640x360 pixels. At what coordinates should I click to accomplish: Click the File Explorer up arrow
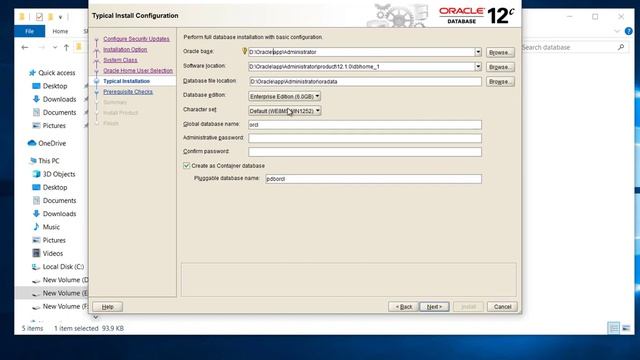point(66,47)
